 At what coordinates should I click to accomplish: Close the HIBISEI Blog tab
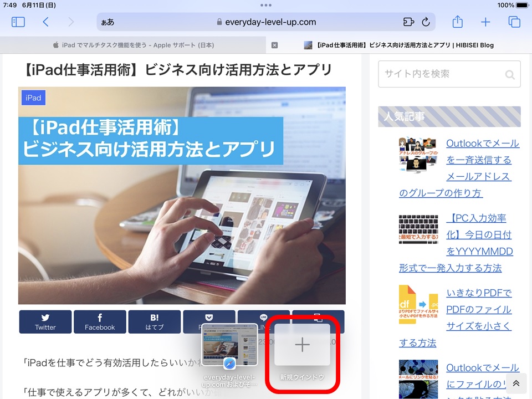(x=275, y=45)
